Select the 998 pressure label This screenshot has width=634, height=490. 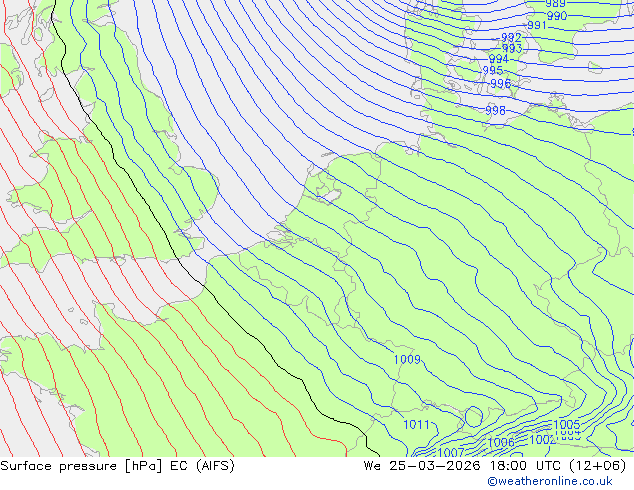[495, 110]
